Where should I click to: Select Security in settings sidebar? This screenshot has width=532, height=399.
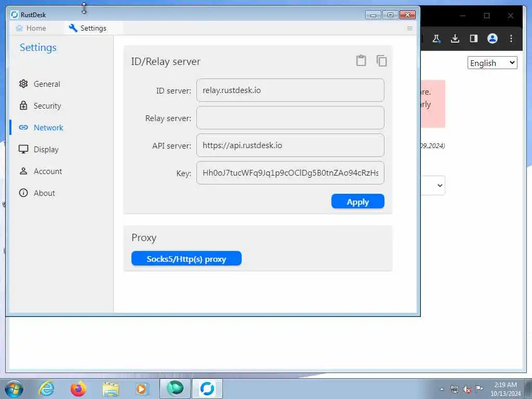pyautogui.click(x=47, y=106)
